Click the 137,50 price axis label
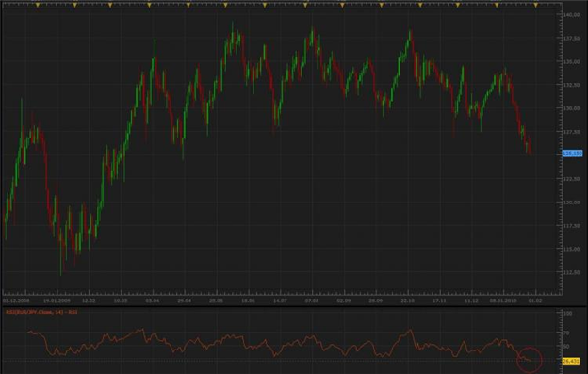This screenshot has height=374, width=588. tap(571, 39)
